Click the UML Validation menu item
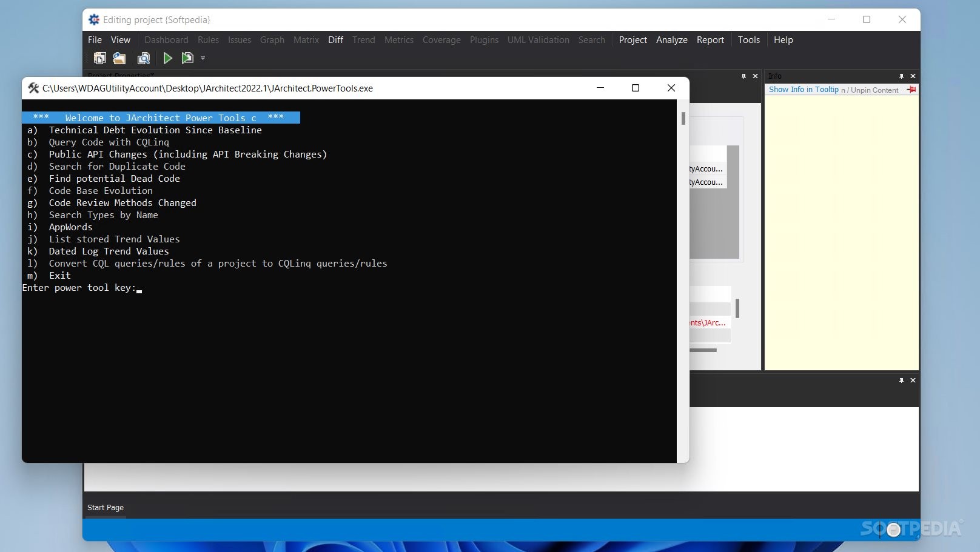Screen dimensions: 980x552 pos(539,40)
